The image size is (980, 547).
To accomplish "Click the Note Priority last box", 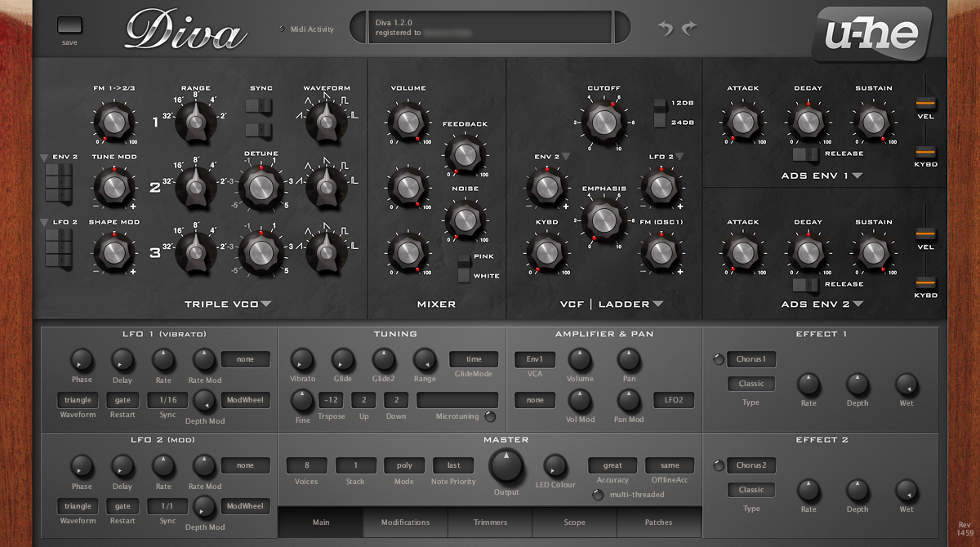I will 453,465.
